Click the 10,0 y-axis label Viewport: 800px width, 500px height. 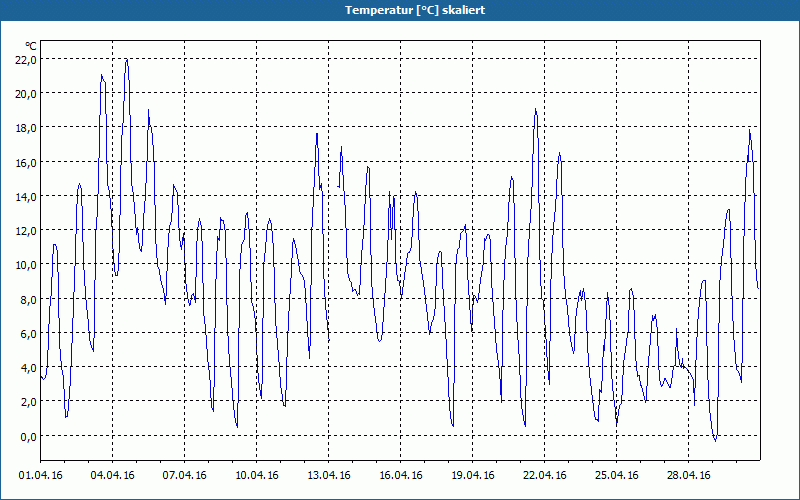(26, 265)
